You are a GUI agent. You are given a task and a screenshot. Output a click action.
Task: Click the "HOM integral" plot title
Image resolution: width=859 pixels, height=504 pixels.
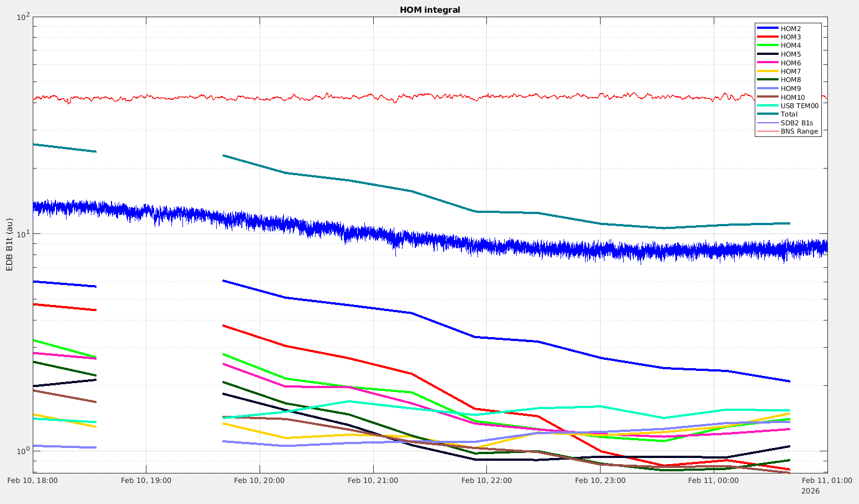(x=430, y=10)
